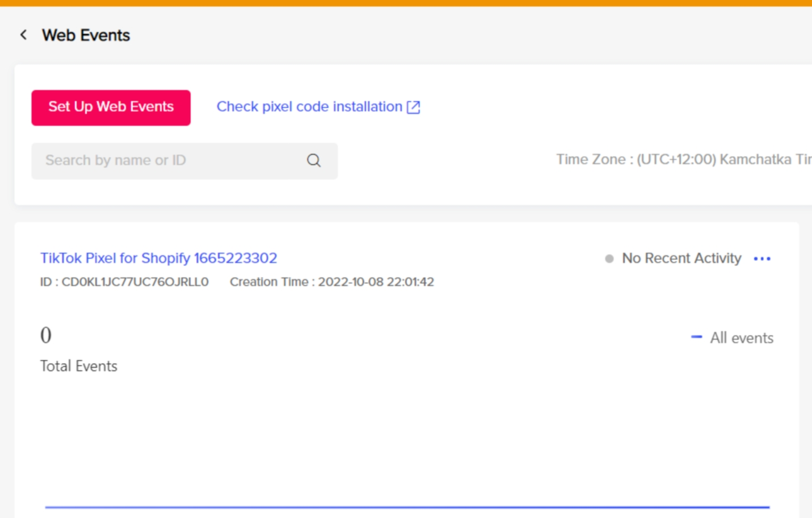Click the Time Zone Kamchatka label
812x518 pixels.
tap(684, 160)
